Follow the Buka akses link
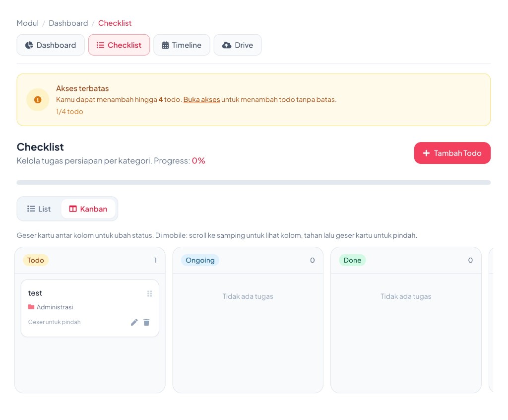 click(201, 100)
